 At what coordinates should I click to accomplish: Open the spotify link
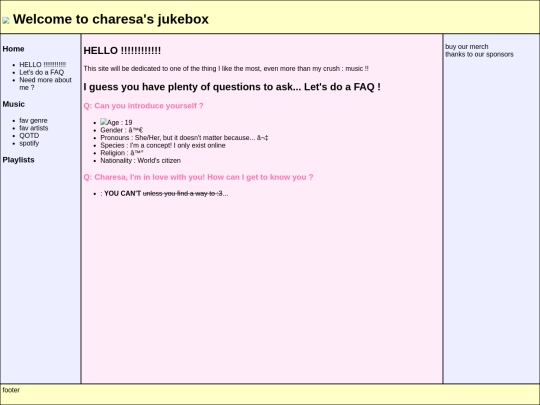(x=29, y=143)
